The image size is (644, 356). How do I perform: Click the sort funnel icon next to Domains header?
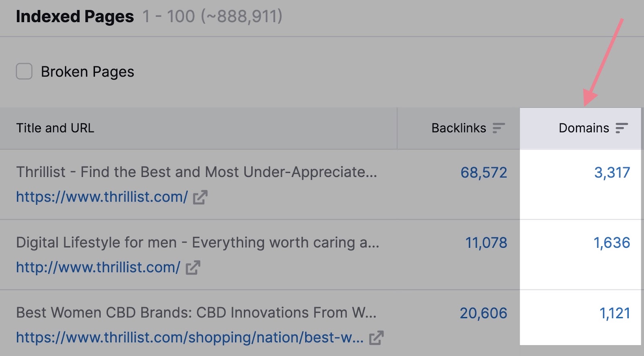click(622, 127)
